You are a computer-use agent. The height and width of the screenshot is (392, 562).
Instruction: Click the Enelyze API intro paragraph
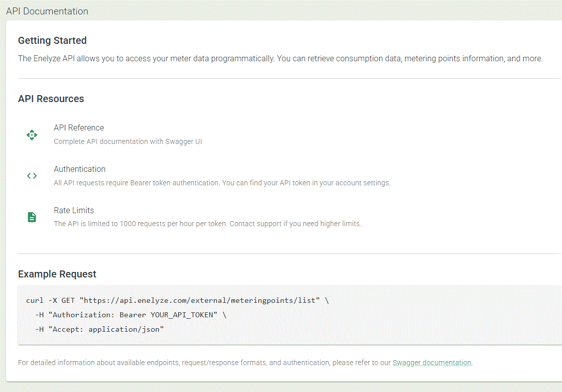[281, 58]
